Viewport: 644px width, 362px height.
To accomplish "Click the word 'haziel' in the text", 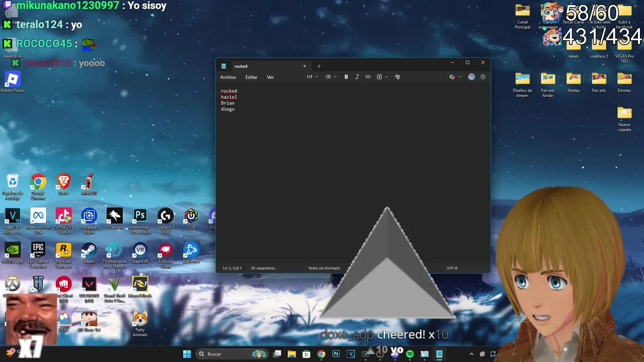I will (229, 97).
